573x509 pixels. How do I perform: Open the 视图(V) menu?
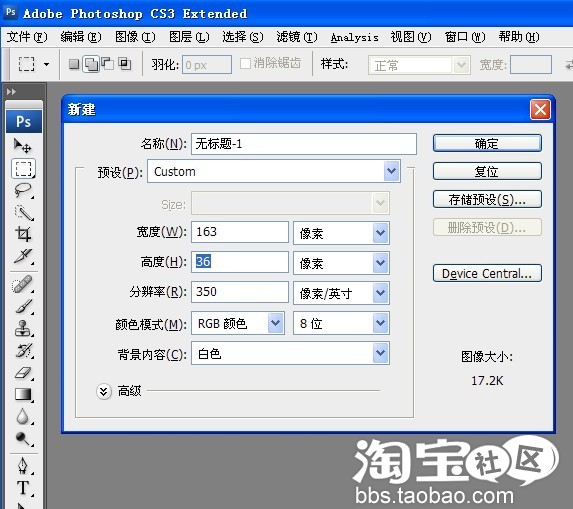[x=411, y=37]
